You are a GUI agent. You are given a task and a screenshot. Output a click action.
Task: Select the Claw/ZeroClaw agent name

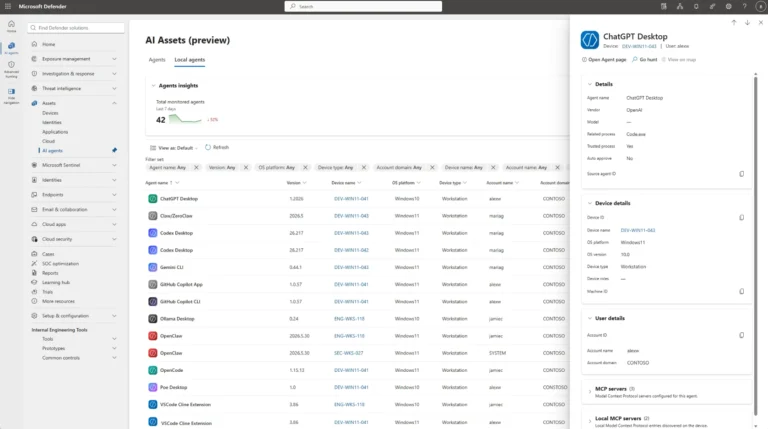coord(176,216)
